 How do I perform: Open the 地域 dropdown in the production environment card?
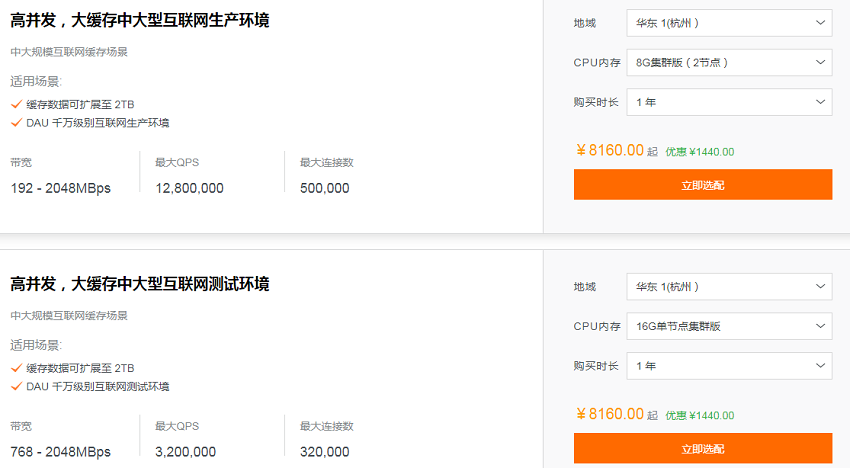pos(729,23)
